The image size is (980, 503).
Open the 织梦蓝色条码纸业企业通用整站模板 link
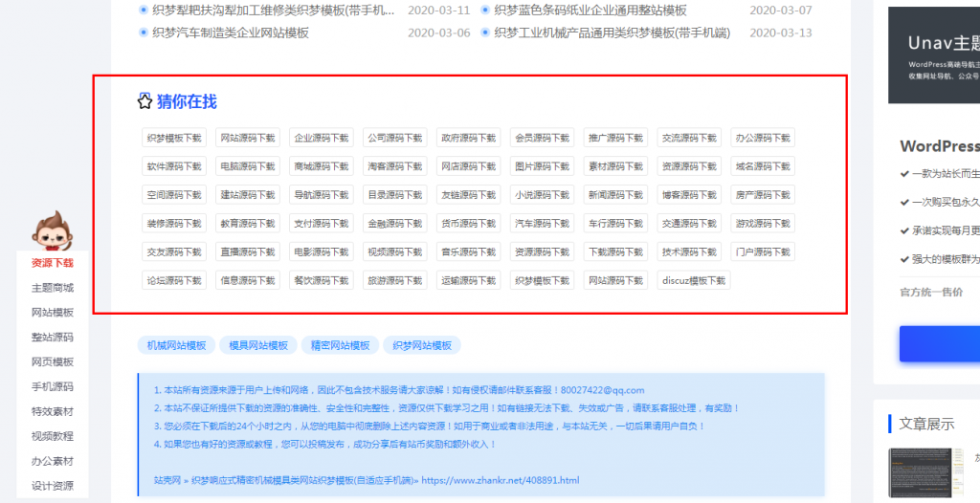point(590,10)
